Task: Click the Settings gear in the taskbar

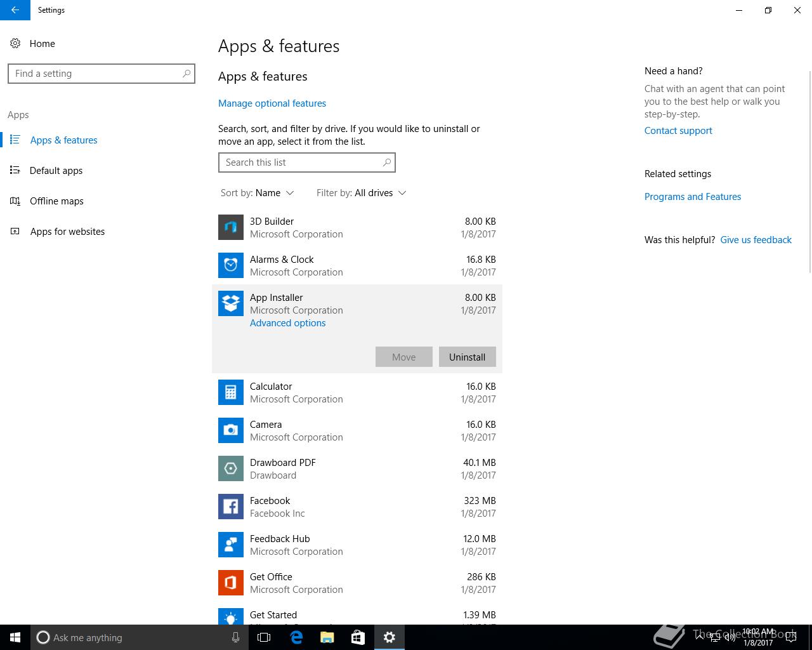Action: (389, 637)
